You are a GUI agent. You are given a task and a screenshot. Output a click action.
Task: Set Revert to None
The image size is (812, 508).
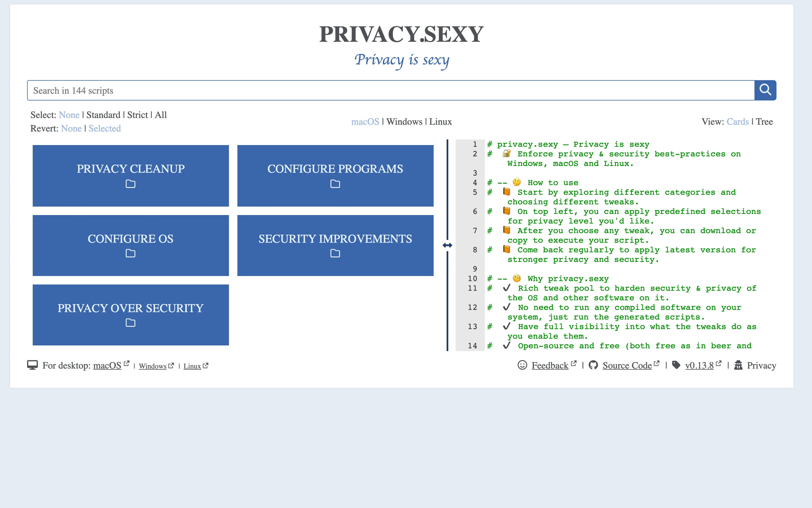(x=71, y=128)
